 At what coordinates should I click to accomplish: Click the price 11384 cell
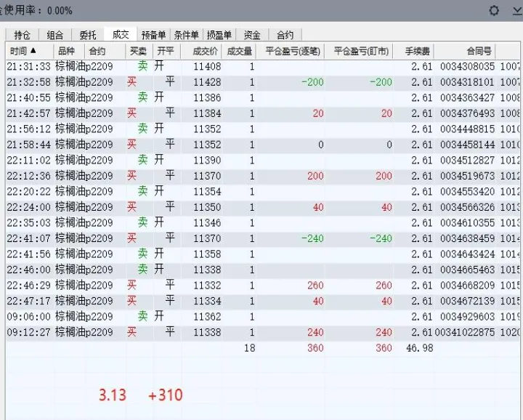207,113
